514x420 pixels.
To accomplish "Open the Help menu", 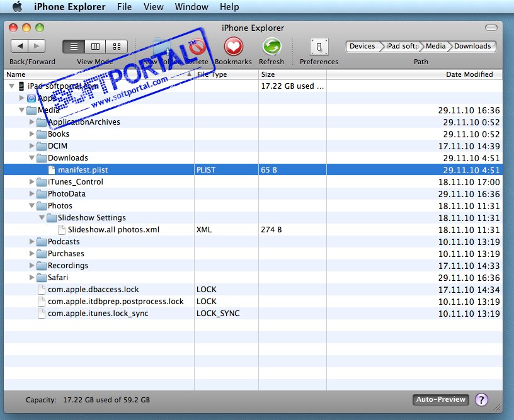I will 229,6.
